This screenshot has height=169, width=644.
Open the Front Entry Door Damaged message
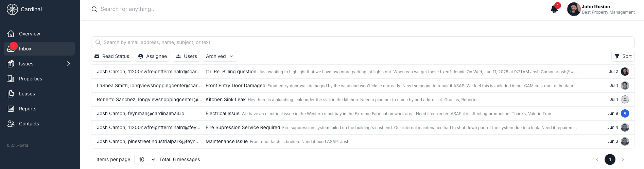(363, 86)
